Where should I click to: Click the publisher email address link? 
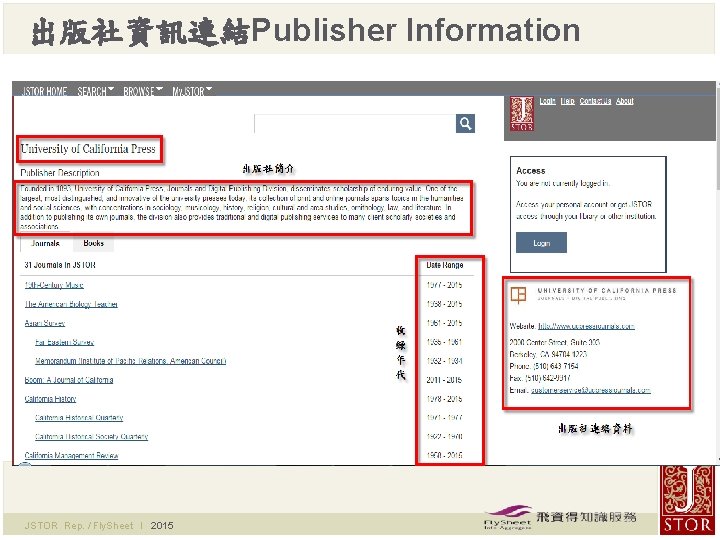coord(591,390)
